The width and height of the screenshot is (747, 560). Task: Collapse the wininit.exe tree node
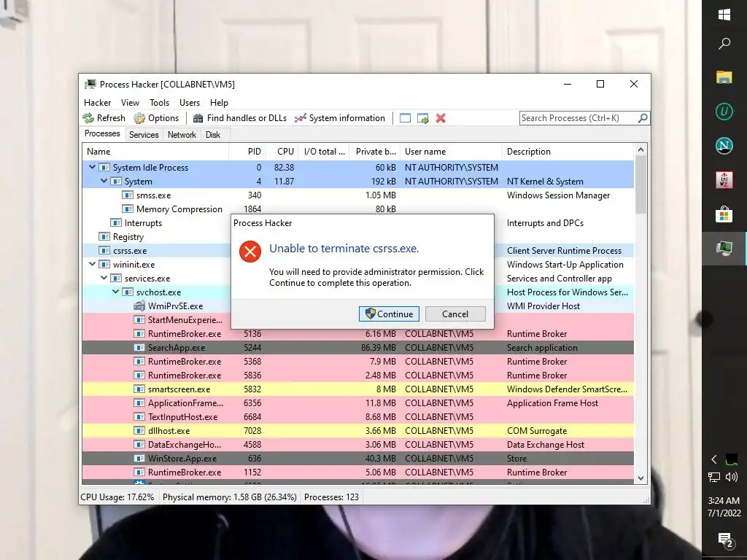(x=93, y=264)
